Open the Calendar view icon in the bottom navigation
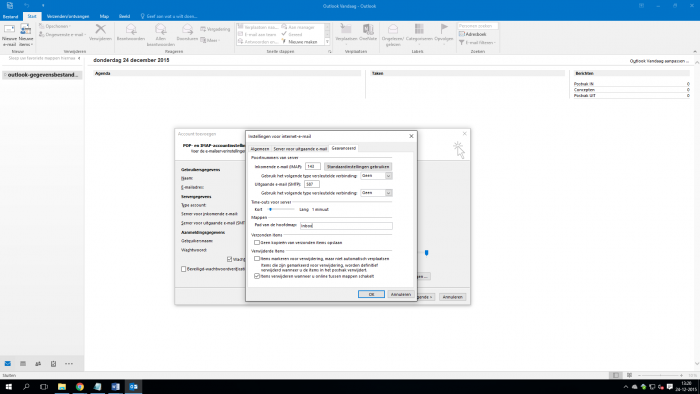This screenshot has width=700, height=394. [x=23, y=364]
